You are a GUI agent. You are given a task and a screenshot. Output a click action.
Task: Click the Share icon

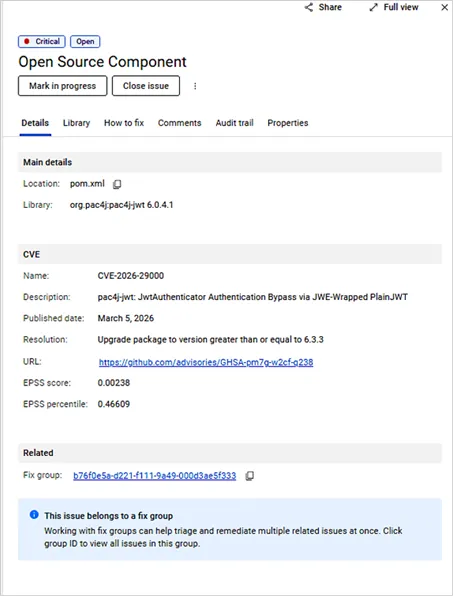click(309, 7)
